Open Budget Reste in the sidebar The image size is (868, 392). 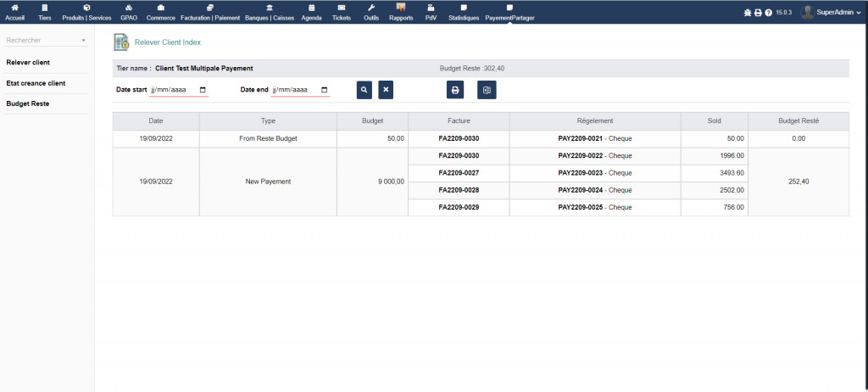click(27, 104)
